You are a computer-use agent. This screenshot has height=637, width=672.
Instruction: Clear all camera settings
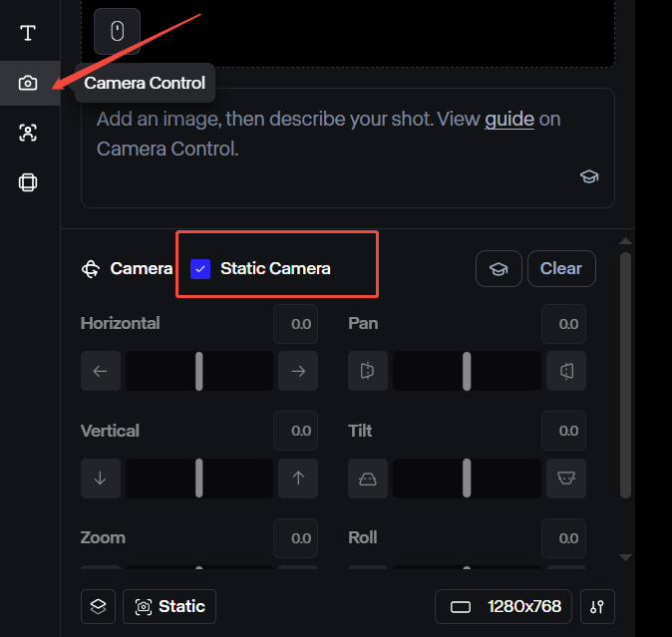coord(561,268)
